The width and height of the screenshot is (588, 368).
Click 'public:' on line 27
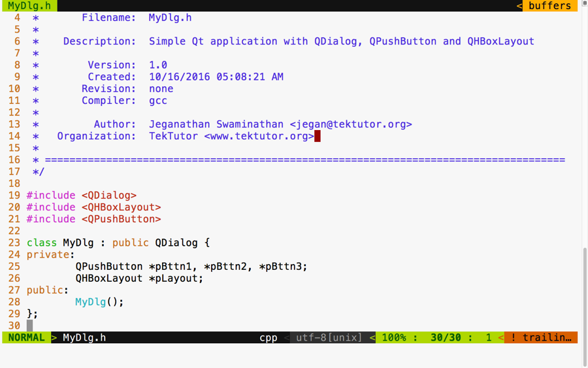coord(48,290)
